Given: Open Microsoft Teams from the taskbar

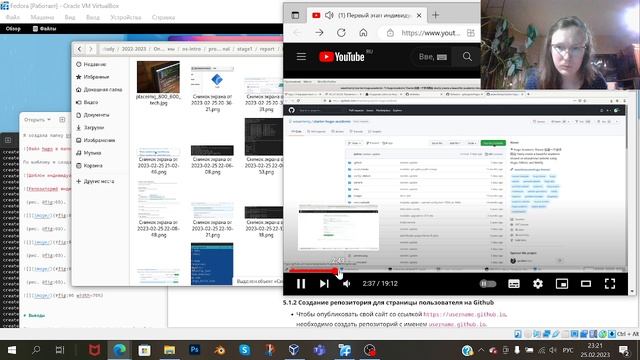Looking at the screenshot, I should (x=319, y=350).
